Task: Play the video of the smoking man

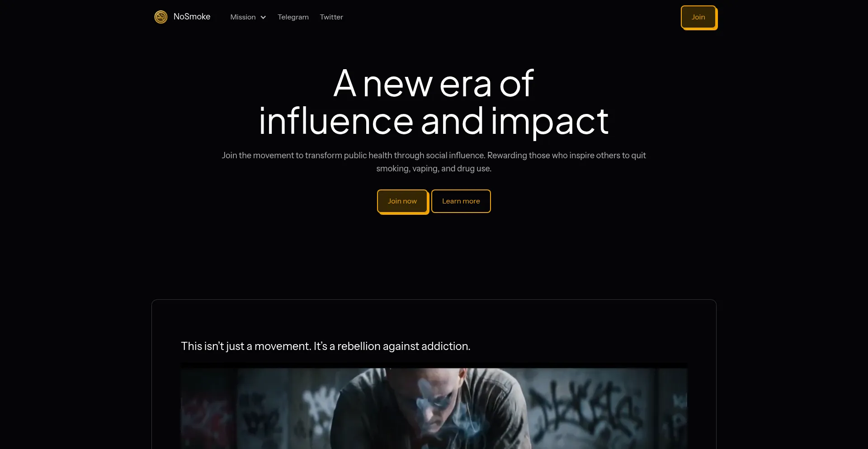Action: point(434,407)
